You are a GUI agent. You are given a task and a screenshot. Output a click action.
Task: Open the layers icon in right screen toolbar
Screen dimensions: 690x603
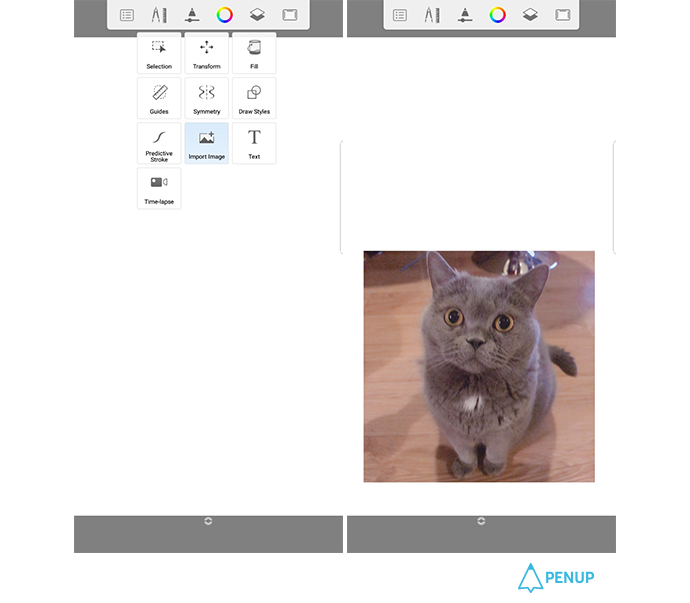530,15
